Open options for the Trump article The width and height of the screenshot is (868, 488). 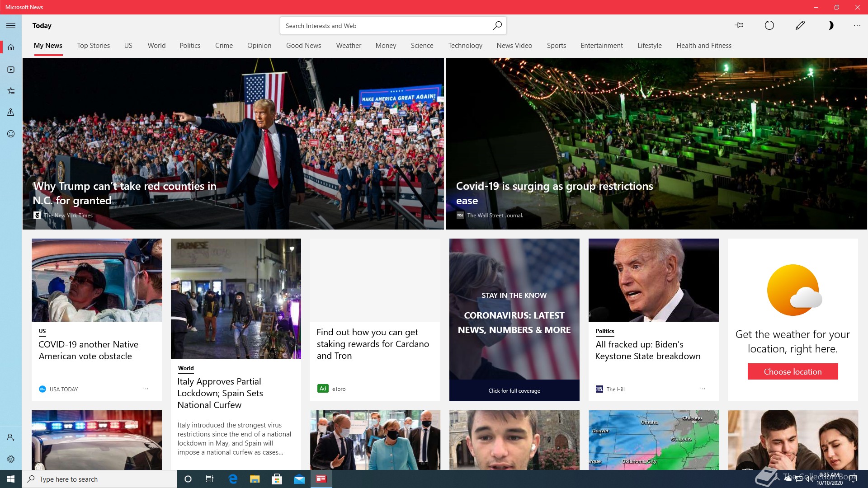point(428,217)
